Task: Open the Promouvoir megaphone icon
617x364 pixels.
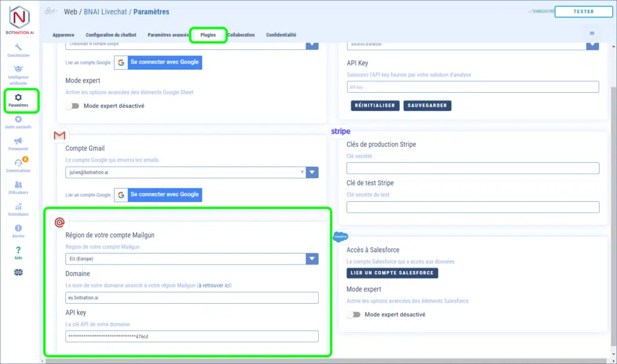Action: (18, 143)
